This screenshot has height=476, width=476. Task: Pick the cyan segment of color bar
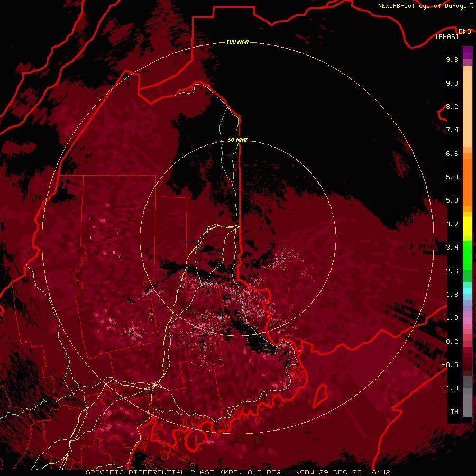(467, 291)
